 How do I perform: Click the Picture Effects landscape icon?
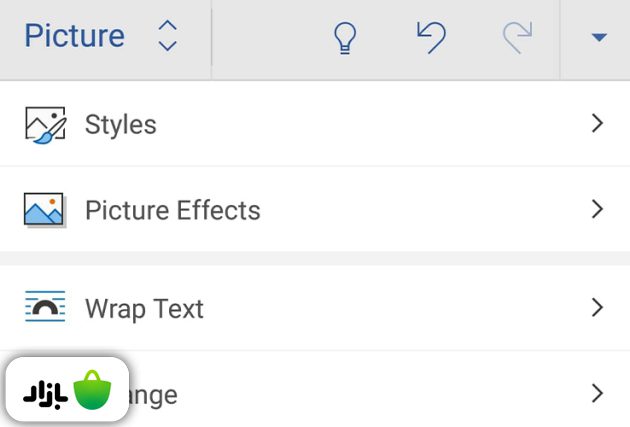44,210
